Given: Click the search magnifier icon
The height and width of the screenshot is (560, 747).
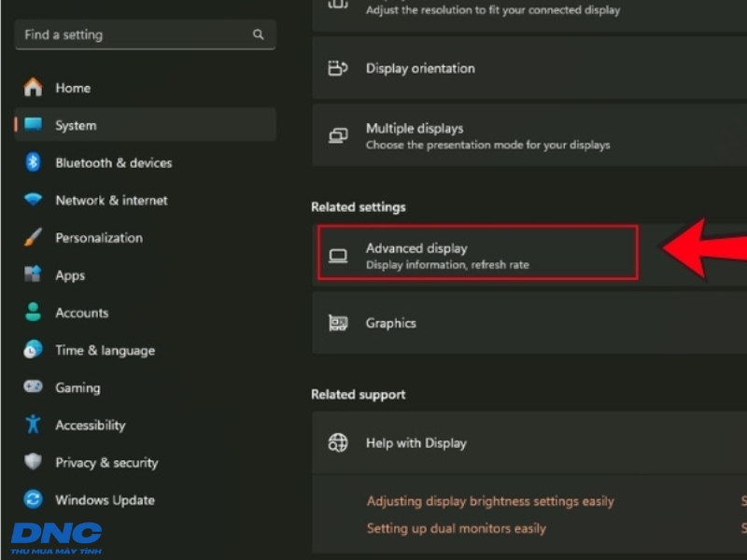Looking at the screenshot, I should 259,35.
